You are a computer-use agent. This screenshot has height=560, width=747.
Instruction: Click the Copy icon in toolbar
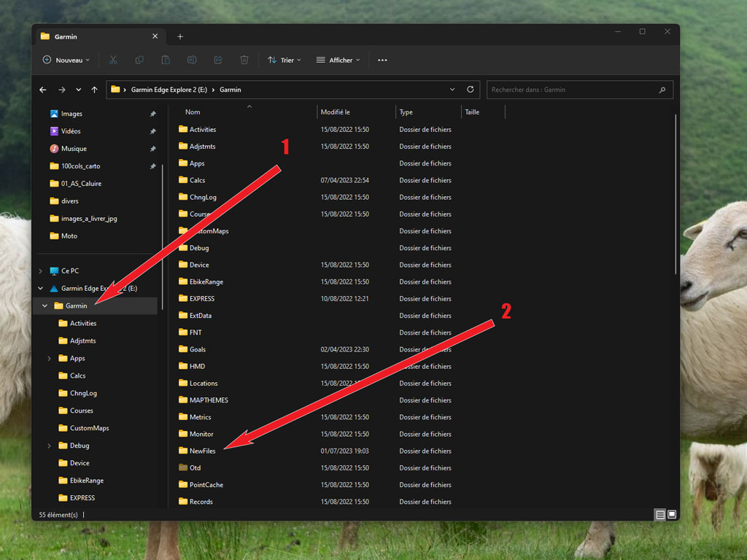pos(139,60)
